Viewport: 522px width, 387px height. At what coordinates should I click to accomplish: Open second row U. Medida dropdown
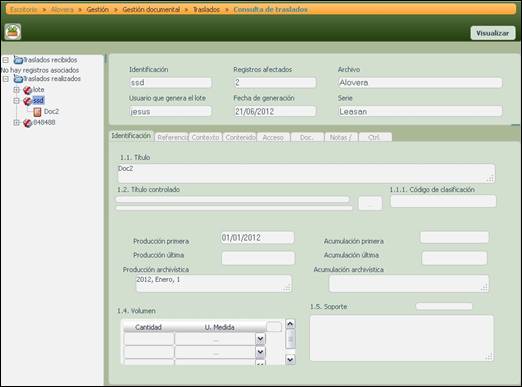260,352
